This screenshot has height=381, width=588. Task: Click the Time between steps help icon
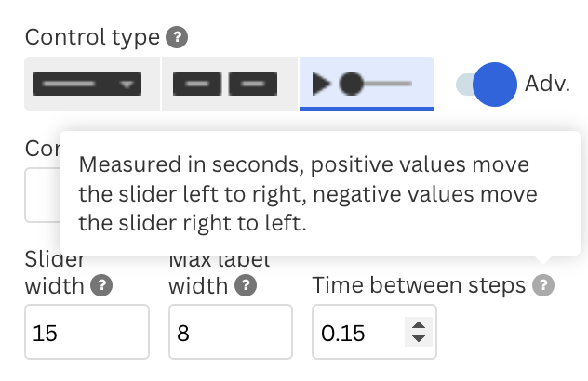coord(543,285)
